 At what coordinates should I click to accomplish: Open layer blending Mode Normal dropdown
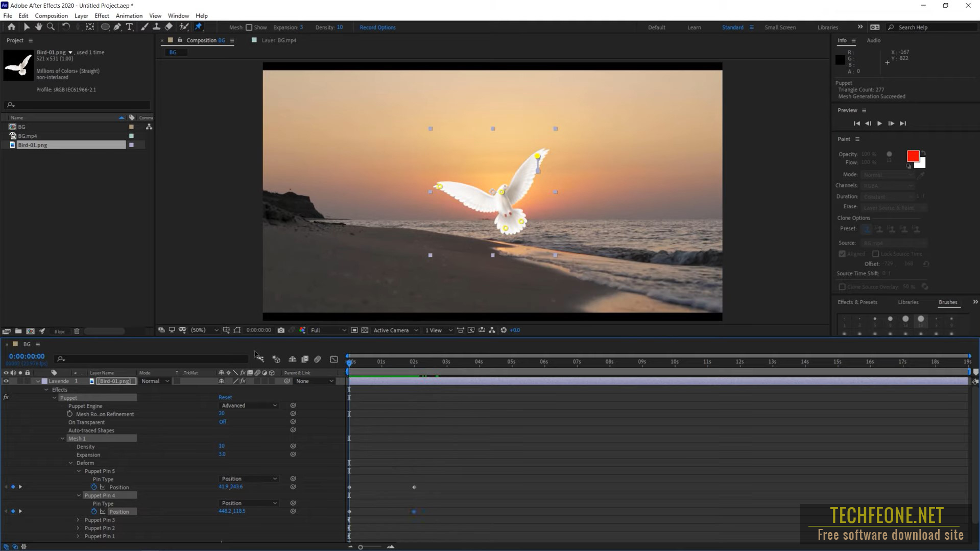[x=155, y=381]
